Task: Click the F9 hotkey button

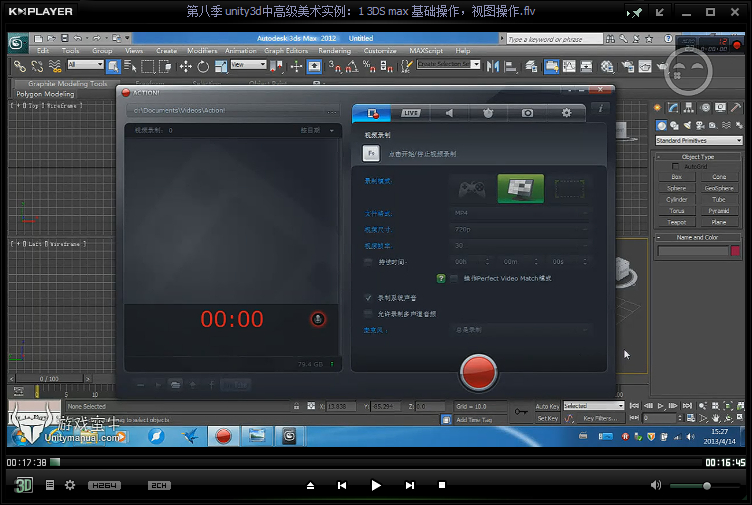Action: pyautogui.click(x=371, y=153)
